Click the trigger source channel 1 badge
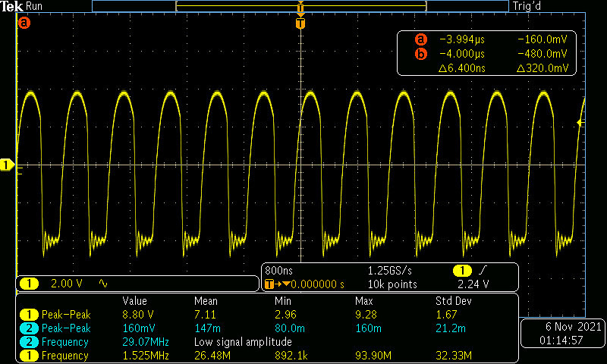 pos(462,271)
